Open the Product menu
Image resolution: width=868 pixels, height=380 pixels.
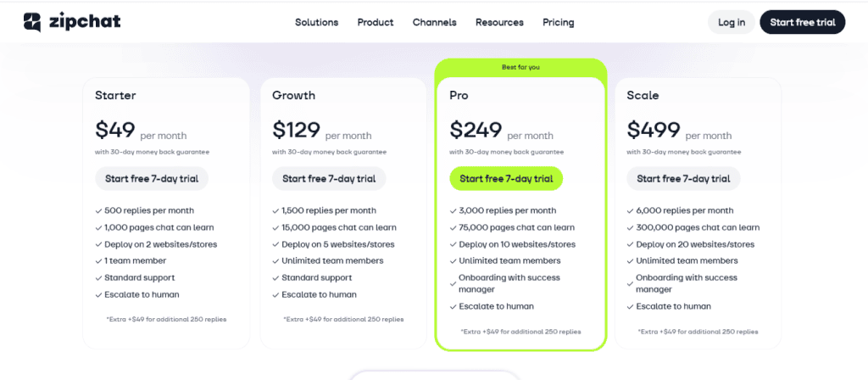(376, 22)
